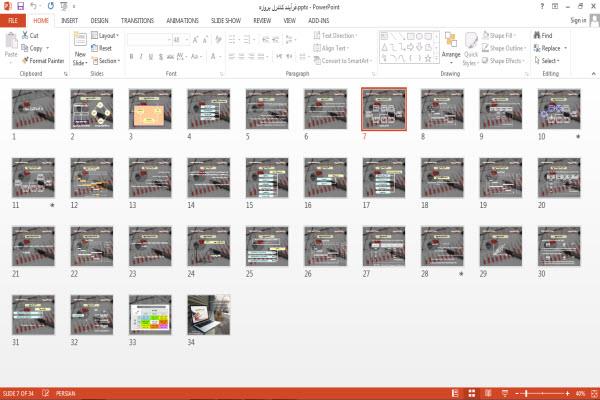The image size is (600, 400).
Task: Undo the last action
Action: [34, 6]
